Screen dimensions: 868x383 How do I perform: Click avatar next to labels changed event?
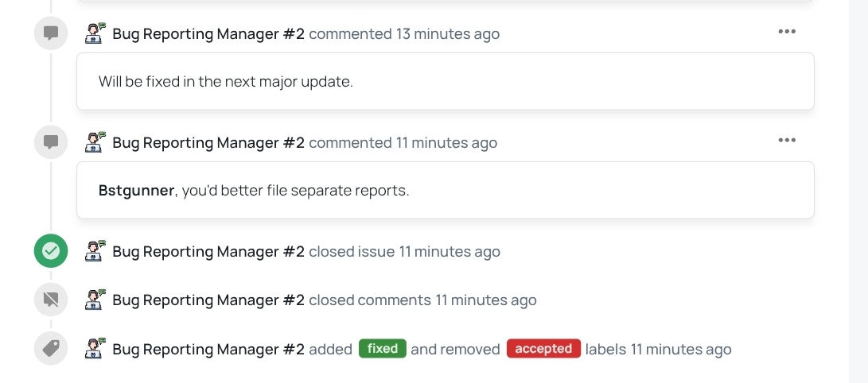95,349
